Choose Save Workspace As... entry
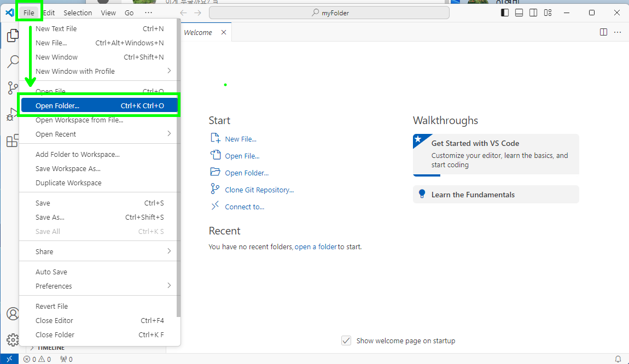 coord(98,169)
